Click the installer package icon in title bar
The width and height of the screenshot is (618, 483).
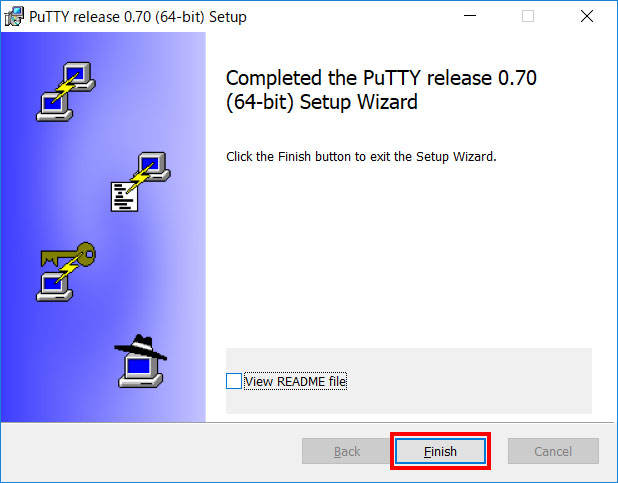14,17
